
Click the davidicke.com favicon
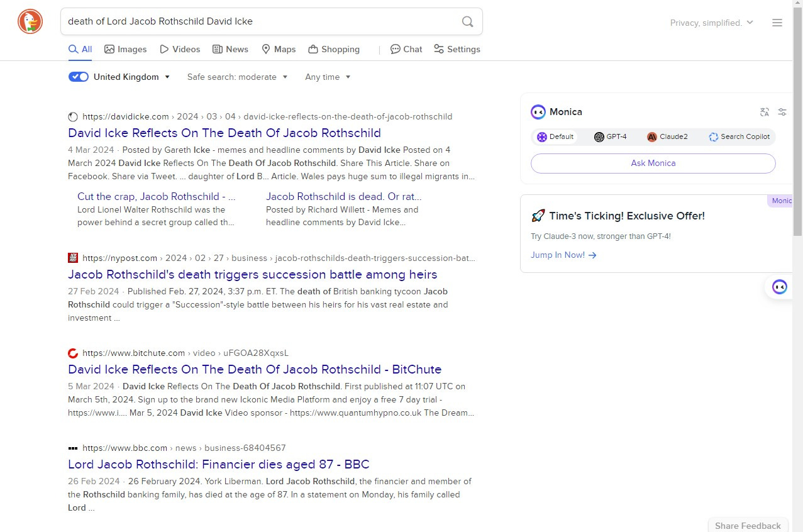point(73,116)
